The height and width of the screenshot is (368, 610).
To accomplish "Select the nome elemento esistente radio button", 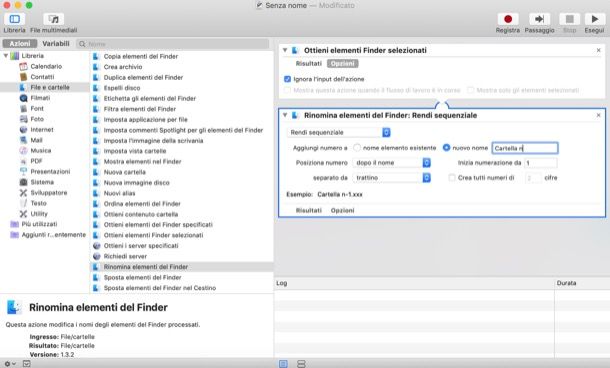I will pos(357,148).
